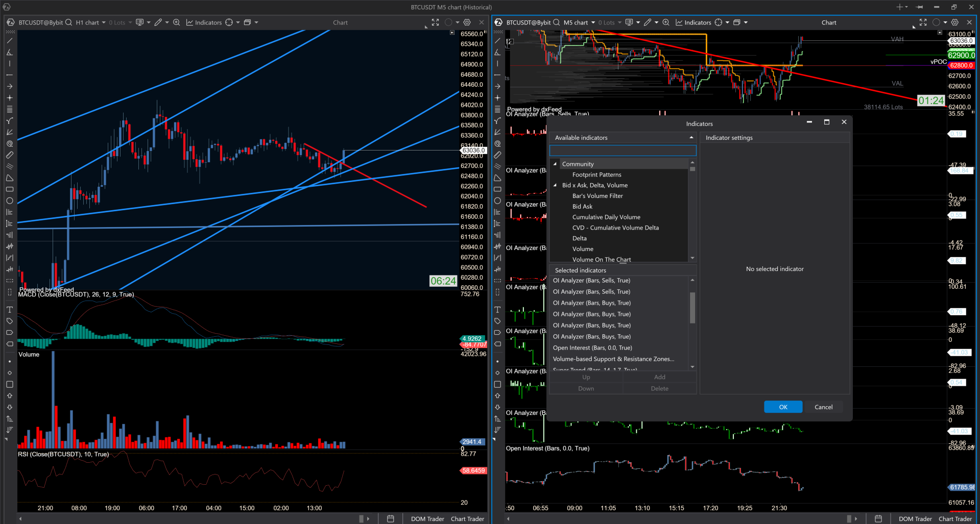Collapse the Bid x Ask, Delta, Volume group
This screenshot has width=980, height=524.
[555, 185]
